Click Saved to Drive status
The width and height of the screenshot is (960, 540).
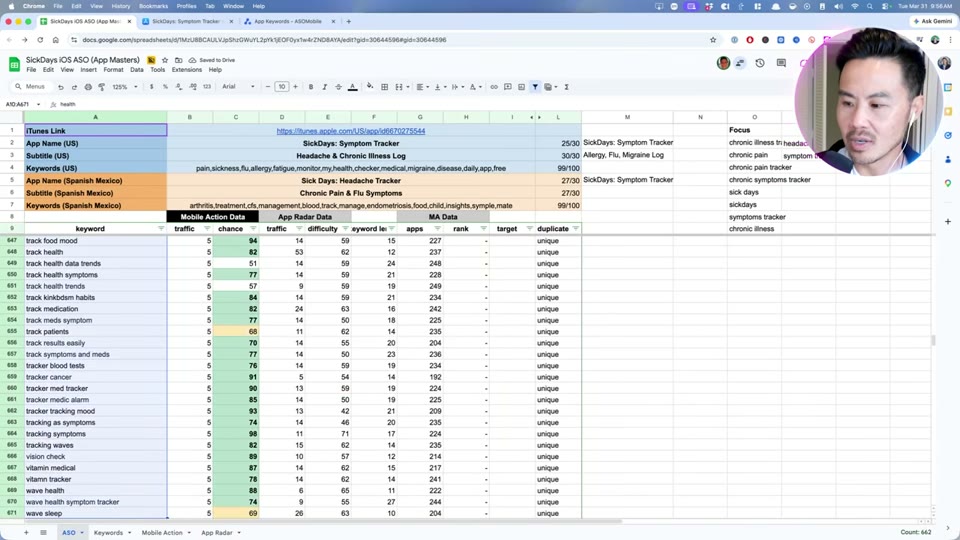212,60
